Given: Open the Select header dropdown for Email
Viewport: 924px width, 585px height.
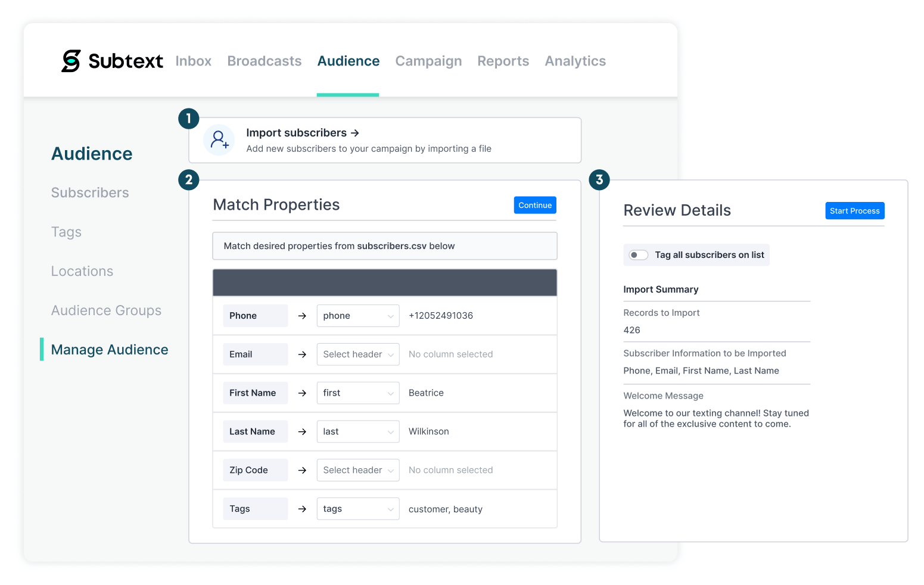Looking at the screenshot, I should (x=357, y=354).
